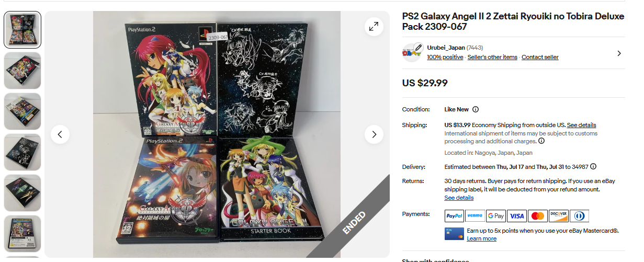Select the Visa card icon

point(516,216)
